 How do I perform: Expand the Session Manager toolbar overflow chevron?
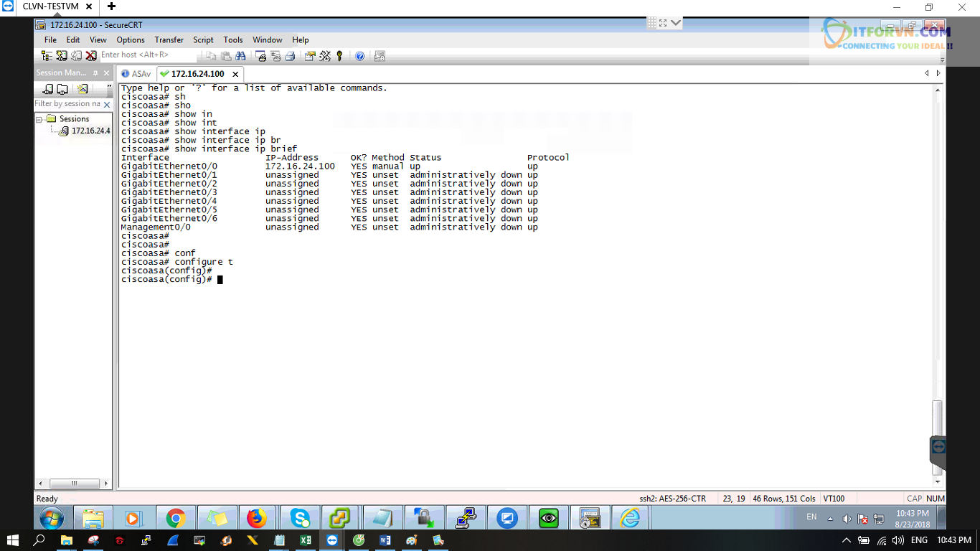[x=109, y=87]
